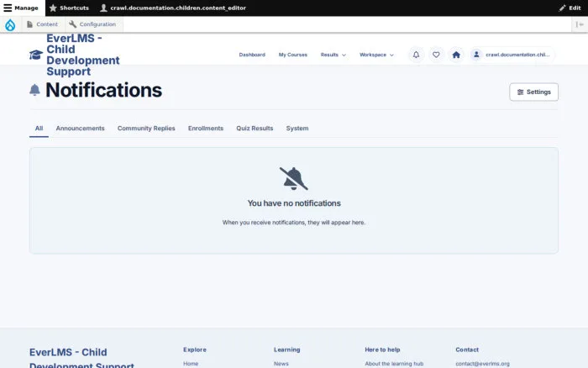588x368 pixels.
Task: Open the Manage hamburger menu
Action: click(x=21, y=8)
